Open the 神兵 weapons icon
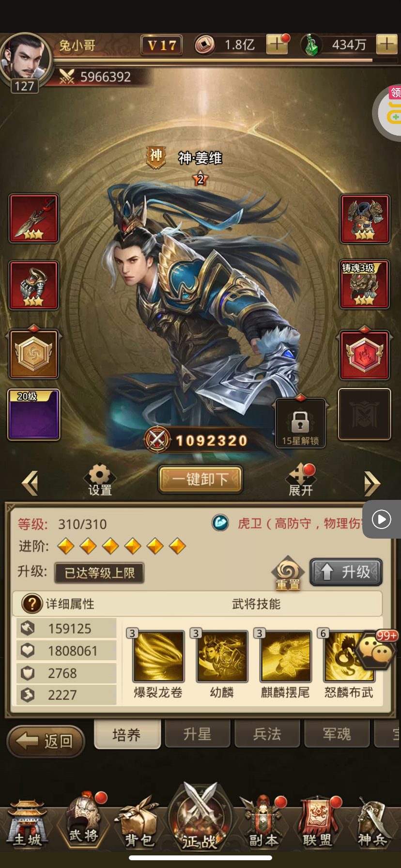 tap(372, 823)
